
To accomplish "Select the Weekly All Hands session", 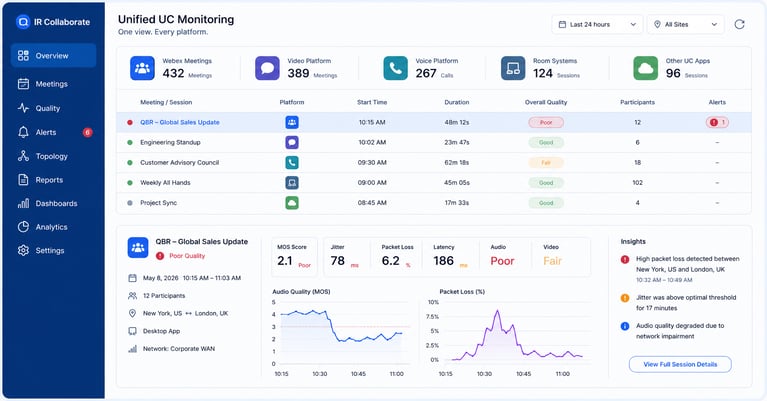I will point(433,182).
